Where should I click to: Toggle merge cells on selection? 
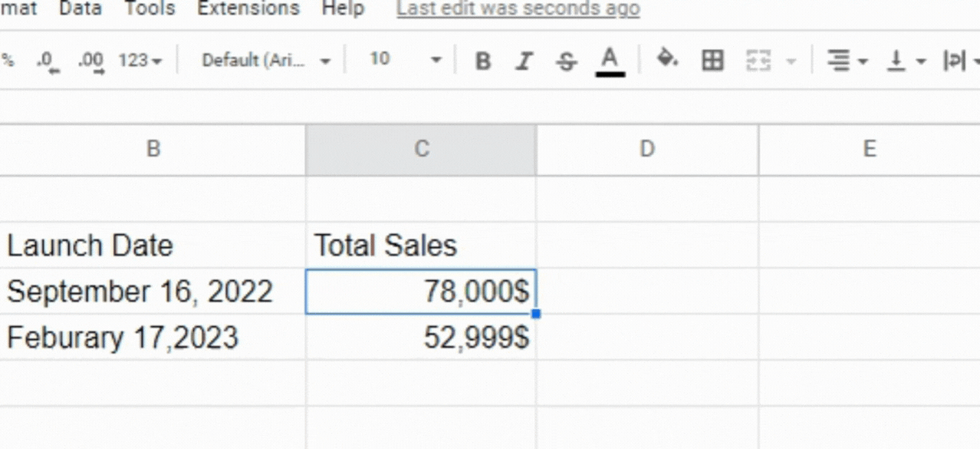[x=759, y=61]
